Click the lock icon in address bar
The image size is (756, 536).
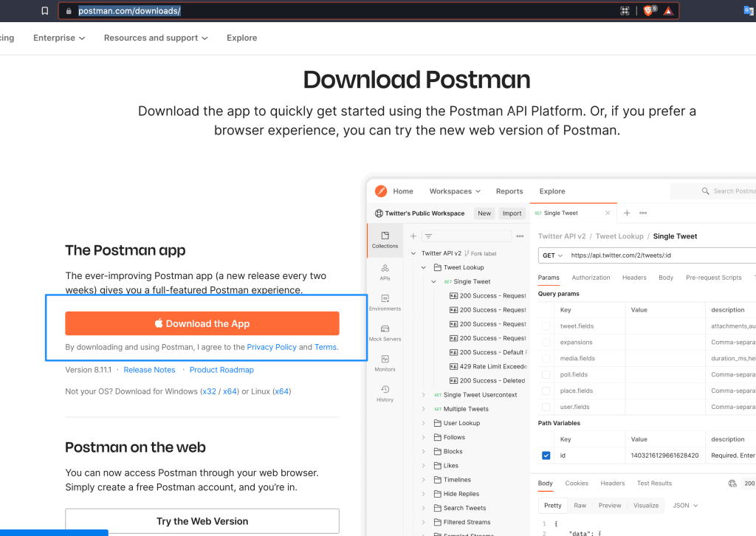click(x=69, y=10)
